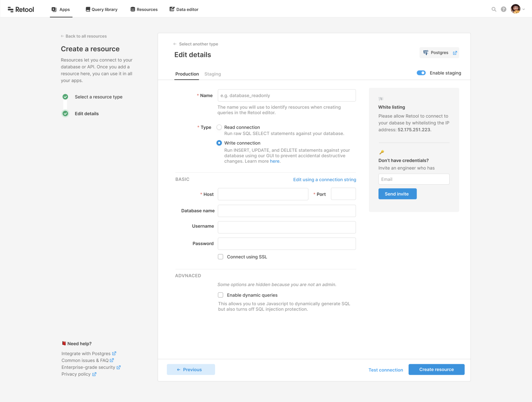Go back to all resources
532x402 pixels.
[84, 36]
